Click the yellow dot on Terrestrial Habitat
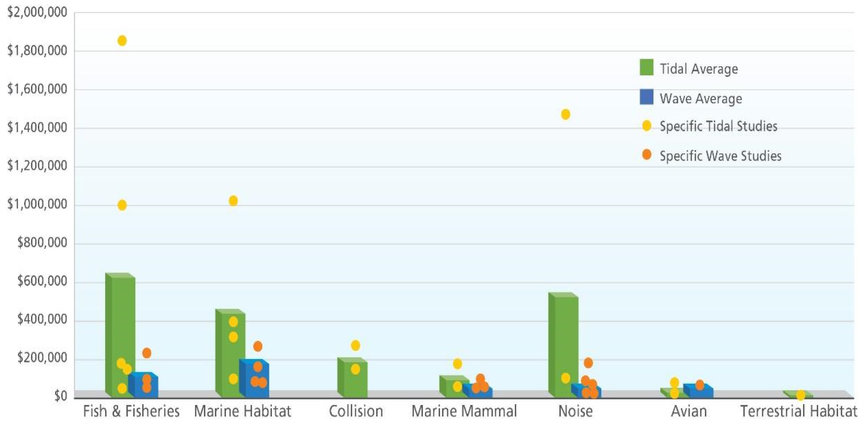 tap(800, 395)
